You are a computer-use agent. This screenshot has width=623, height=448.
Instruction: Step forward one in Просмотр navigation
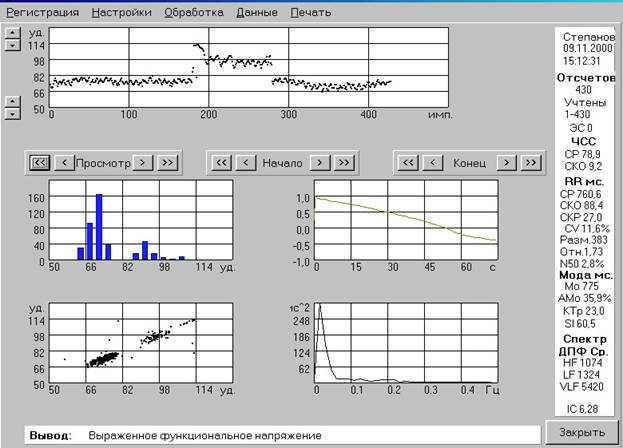[x=143, y=162]
